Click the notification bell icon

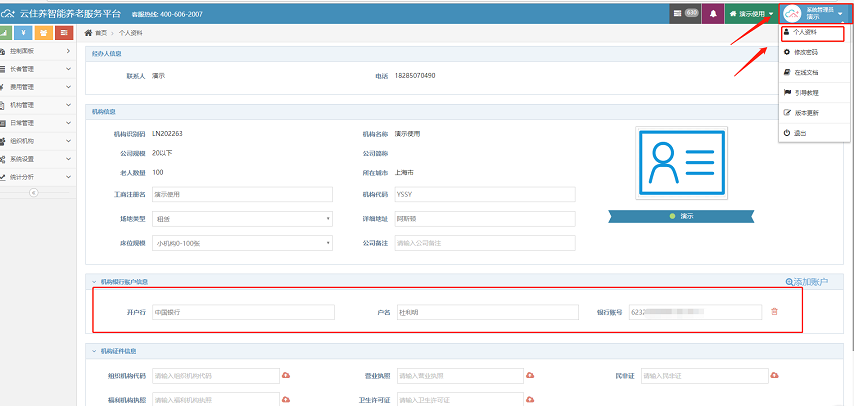point(712,13)
